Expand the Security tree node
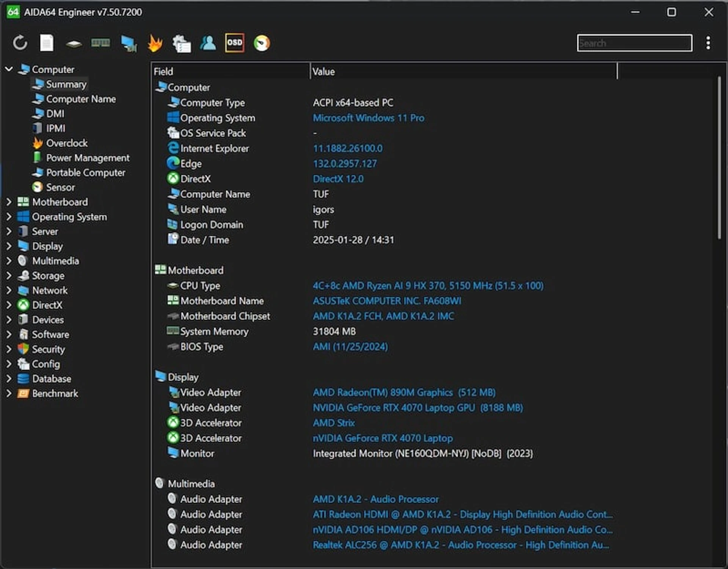The width and height of the screenshot is (728, 569). 9,349
